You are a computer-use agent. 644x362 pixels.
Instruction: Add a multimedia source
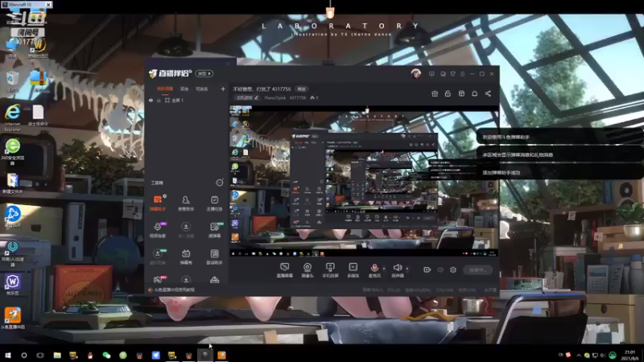(353, 270)
